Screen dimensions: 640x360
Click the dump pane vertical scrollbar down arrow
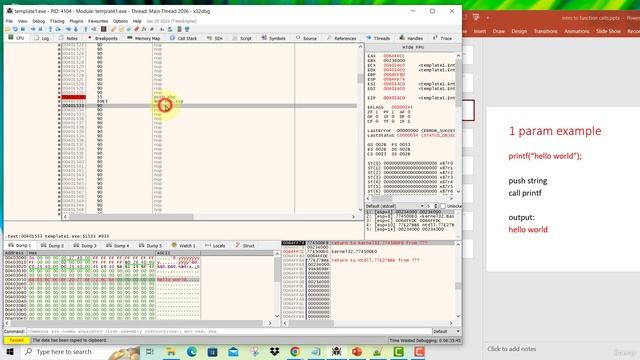click(x=277, y=316)
